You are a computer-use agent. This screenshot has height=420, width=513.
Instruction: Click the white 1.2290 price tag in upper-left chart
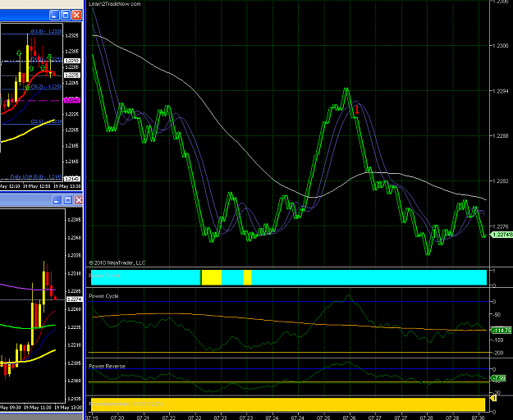[72, 61]
